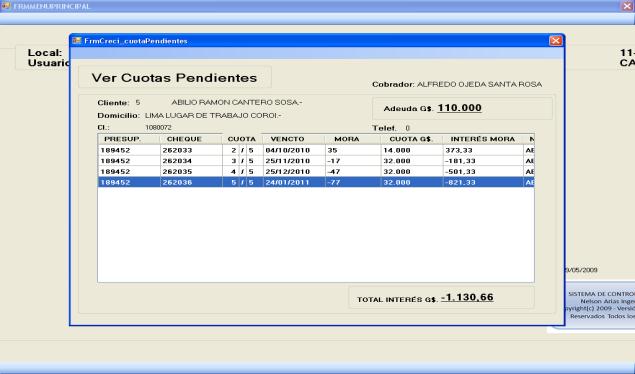The width and height of the screenshot is (635, 374).
Task: Click the CUOTA column header
Action: pos(242,139)
